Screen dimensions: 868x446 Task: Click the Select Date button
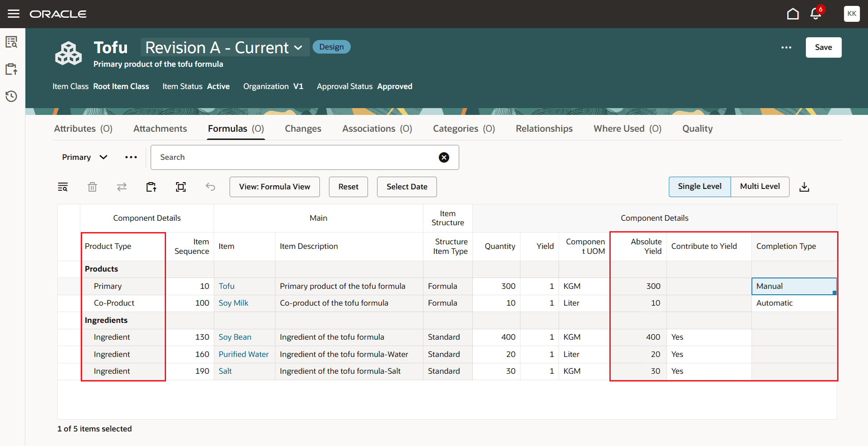[x=406, y=187]
